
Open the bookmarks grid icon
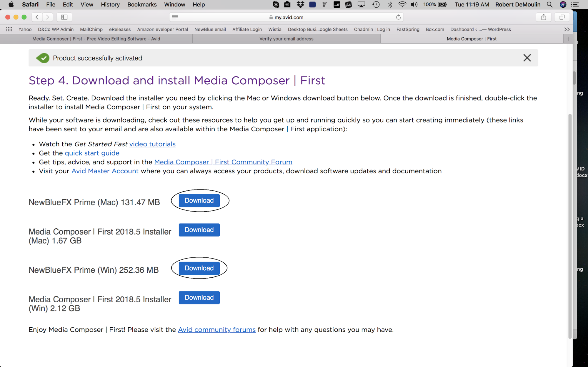(x=9, y=29)
